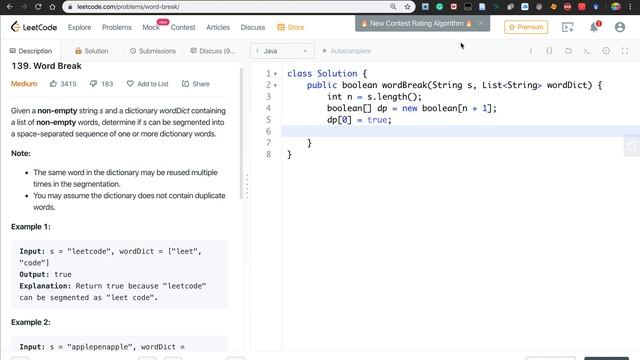Click New Contest Rating Algorithm banner
Screen dimensions: 640x360
[x=416, y=24]
